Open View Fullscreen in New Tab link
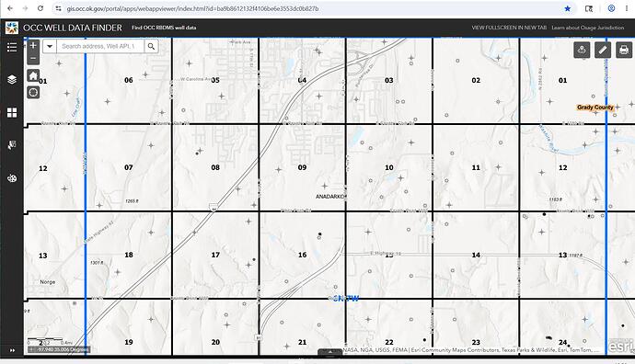 point(509,28)
